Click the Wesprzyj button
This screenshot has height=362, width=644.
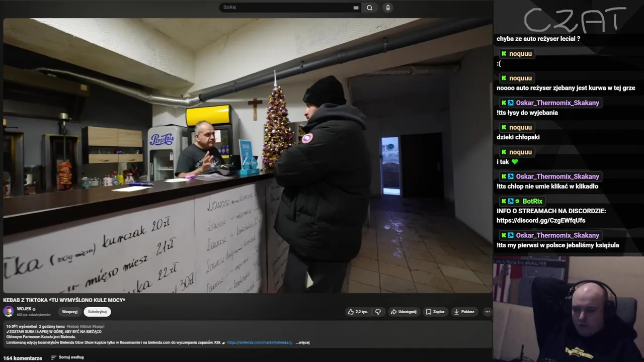pyautogui.click(x=70, y=312)
